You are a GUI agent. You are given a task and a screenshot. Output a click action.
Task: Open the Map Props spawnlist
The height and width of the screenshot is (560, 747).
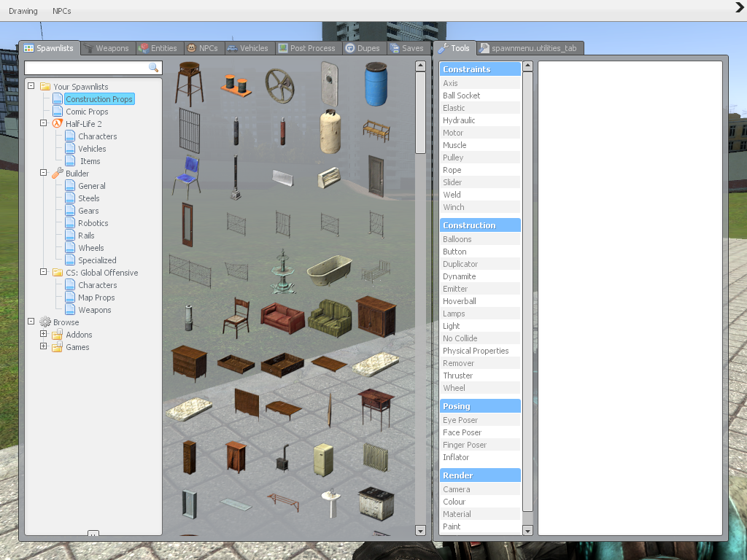(x=96, y=297)
